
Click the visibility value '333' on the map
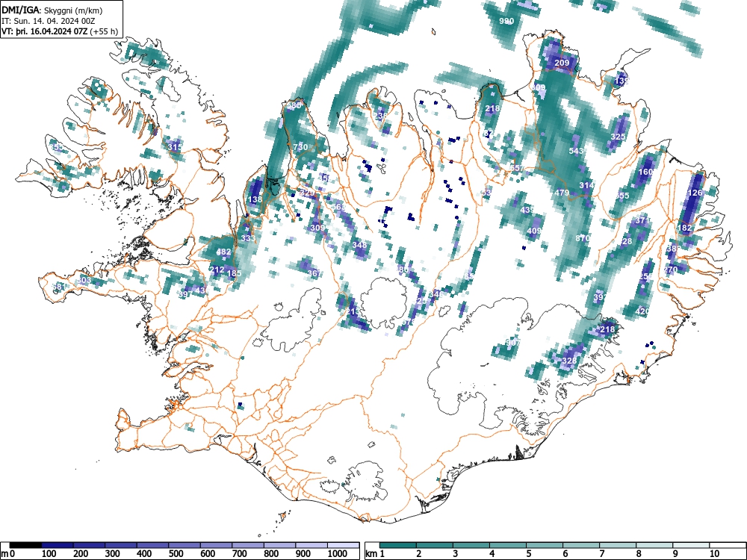248,238
